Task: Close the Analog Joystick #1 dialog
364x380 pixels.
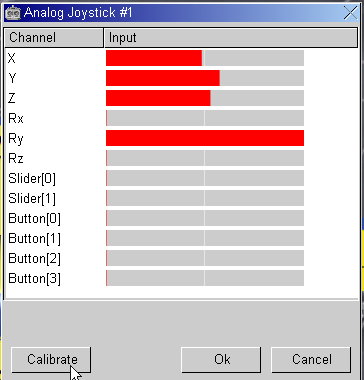Action: click(x=351, y=13)
